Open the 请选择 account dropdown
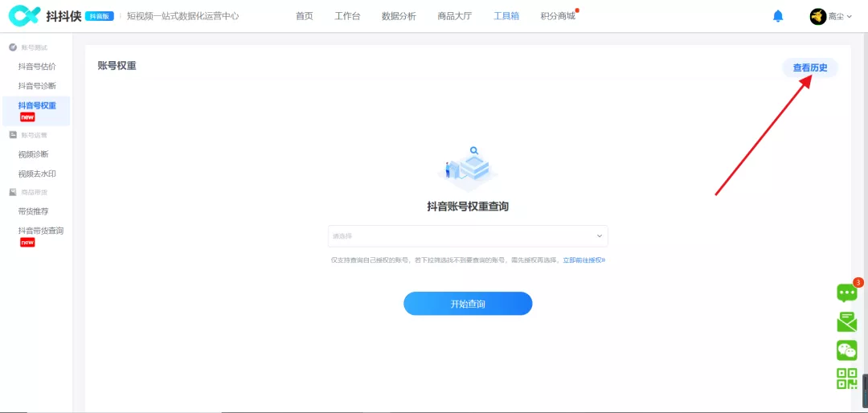The width and height of the screenshot is (868, 413). coord(468,236)
